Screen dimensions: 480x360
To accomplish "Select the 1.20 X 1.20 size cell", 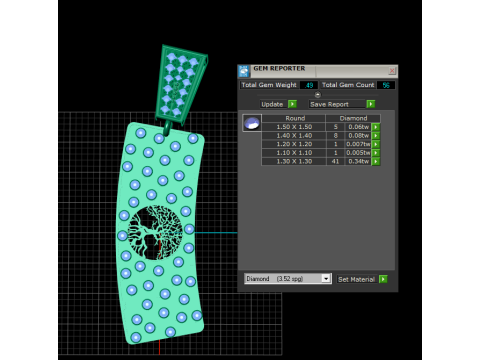I will tap(294, 144).
